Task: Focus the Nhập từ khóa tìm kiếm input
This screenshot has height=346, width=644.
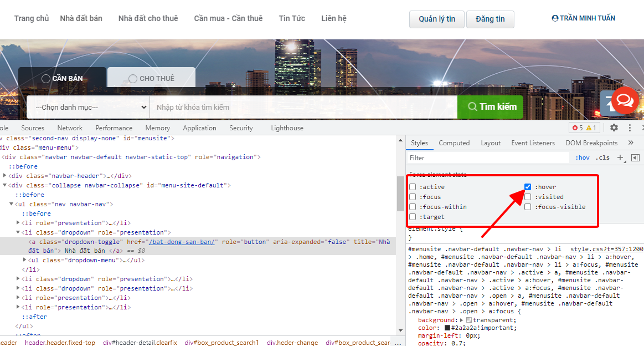Action: point(304,107)
